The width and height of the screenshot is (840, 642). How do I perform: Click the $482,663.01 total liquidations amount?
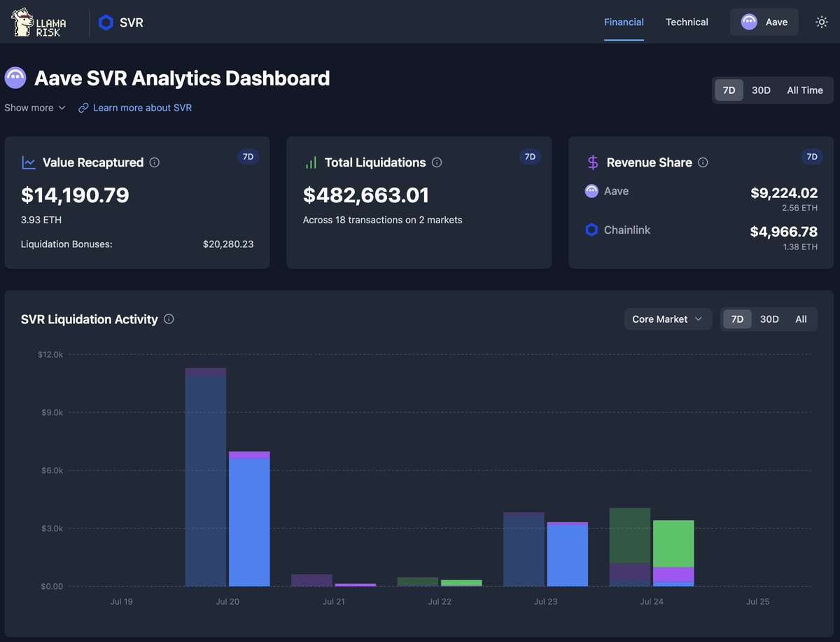click(366, 195)
